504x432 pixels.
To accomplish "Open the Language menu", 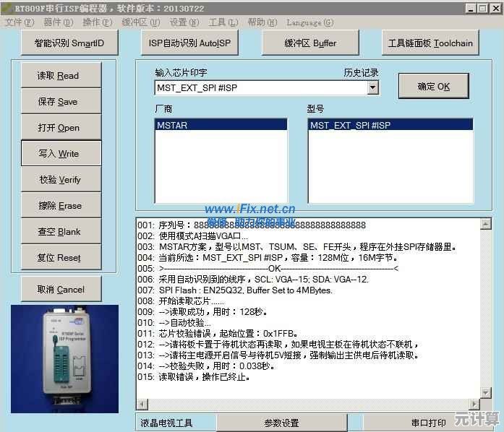I will (314, 22).
